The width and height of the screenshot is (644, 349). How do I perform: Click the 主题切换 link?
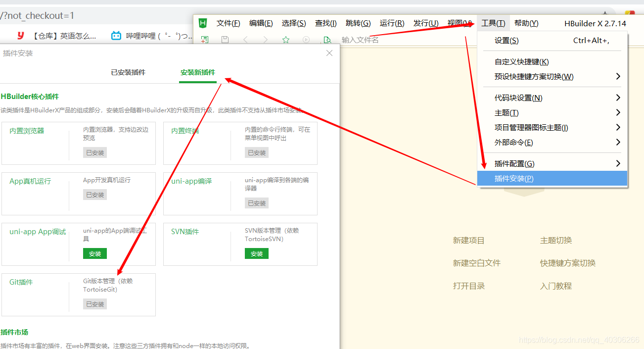556,241
